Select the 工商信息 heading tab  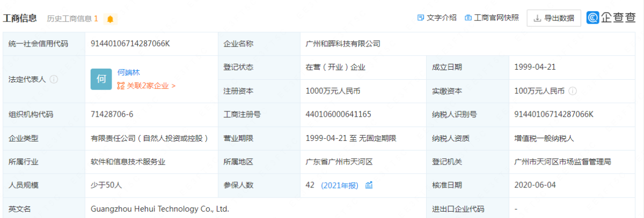coord(20,18)
